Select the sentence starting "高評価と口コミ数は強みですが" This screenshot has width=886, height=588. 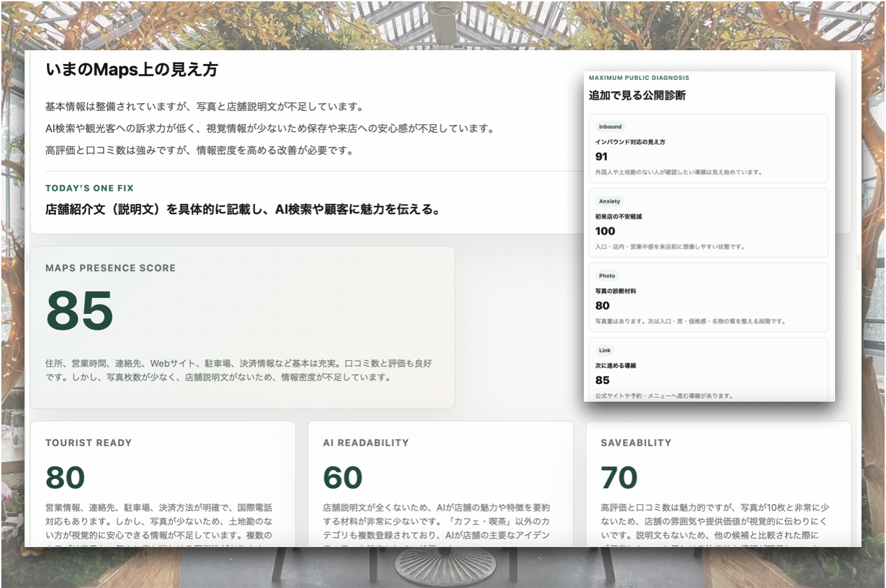tap(200, 150)
